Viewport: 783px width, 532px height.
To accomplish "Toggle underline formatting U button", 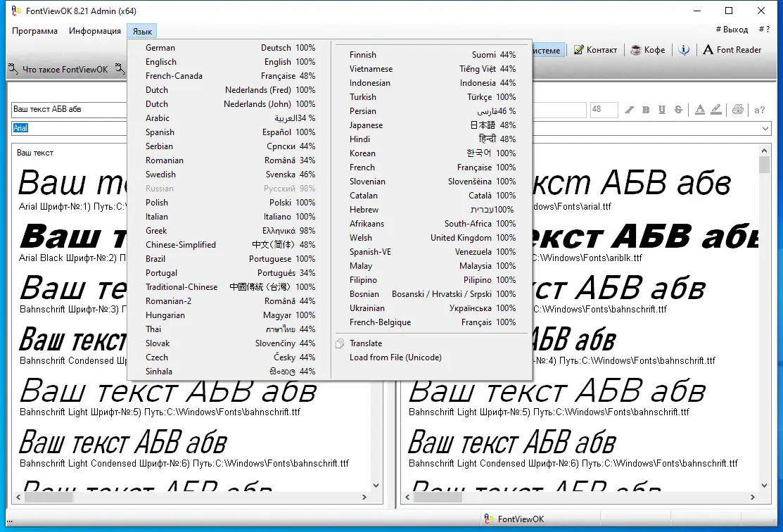I will pos(662,109).
